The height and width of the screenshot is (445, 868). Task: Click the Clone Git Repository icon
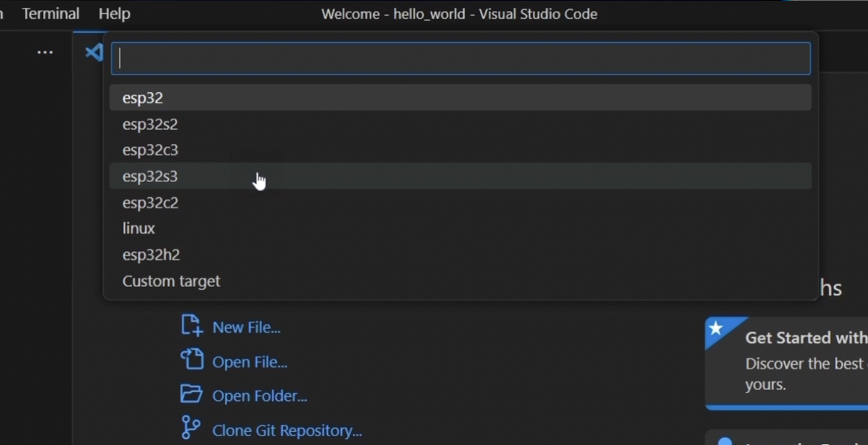click(x=190, y=428)
